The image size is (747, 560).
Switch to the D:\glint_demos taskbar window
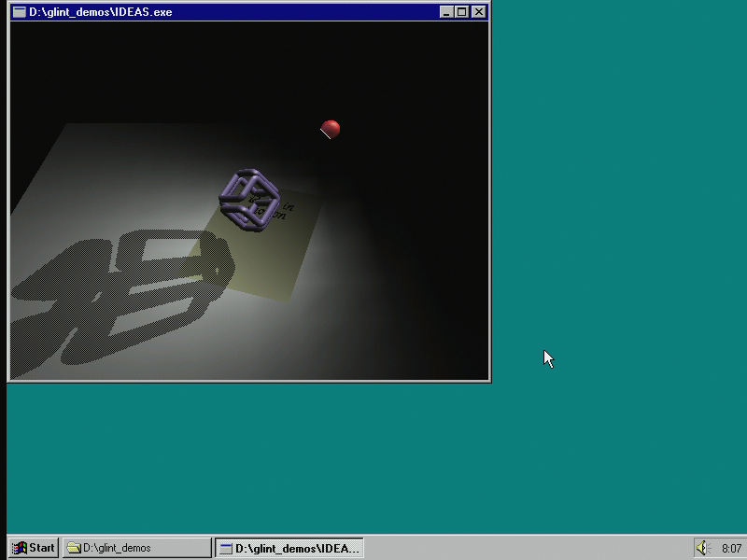[x=136, y=548]
